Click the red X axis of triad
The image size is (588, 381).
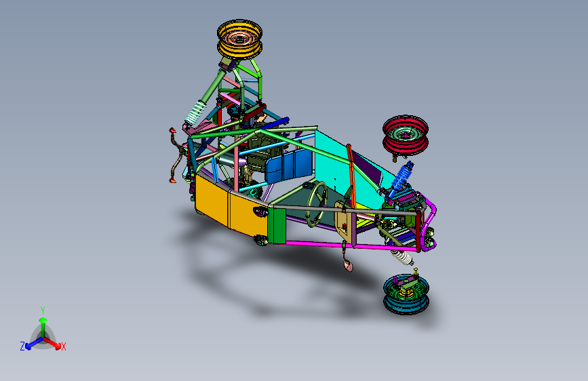[52, 342]
